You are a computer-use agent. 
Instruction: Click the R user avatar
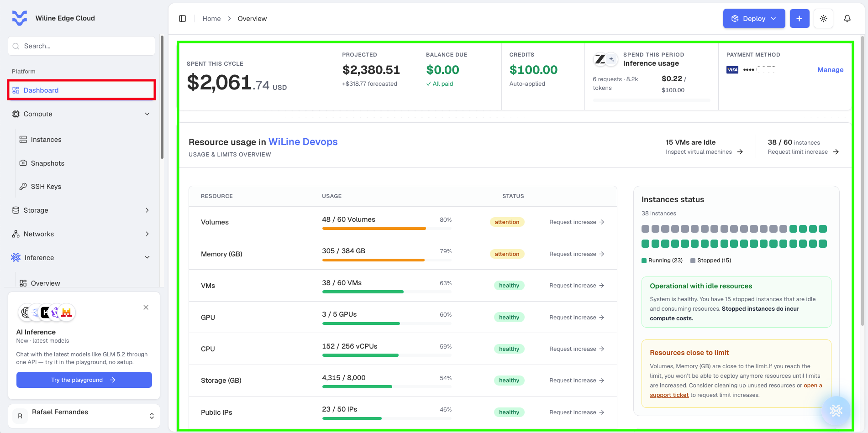point(20,416)
